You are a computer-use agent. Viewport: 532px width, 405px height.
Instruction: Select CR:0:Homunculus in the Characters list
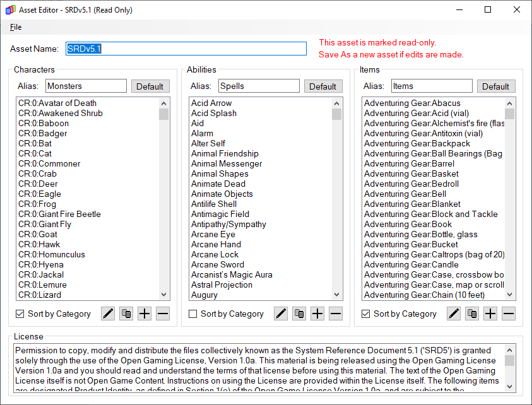coord(88,255)
